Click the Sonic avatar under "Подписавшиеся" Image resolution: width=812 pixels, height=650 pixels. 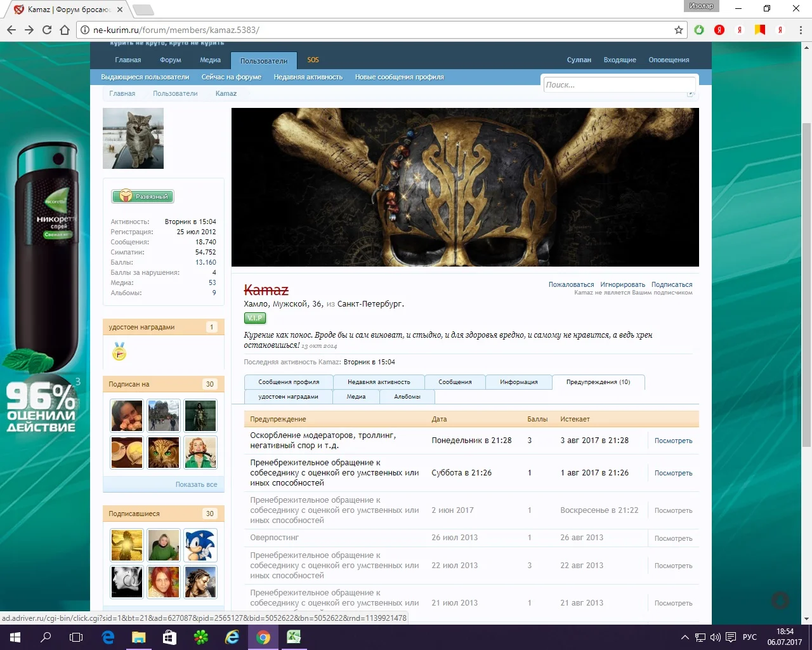pos(200,545)
